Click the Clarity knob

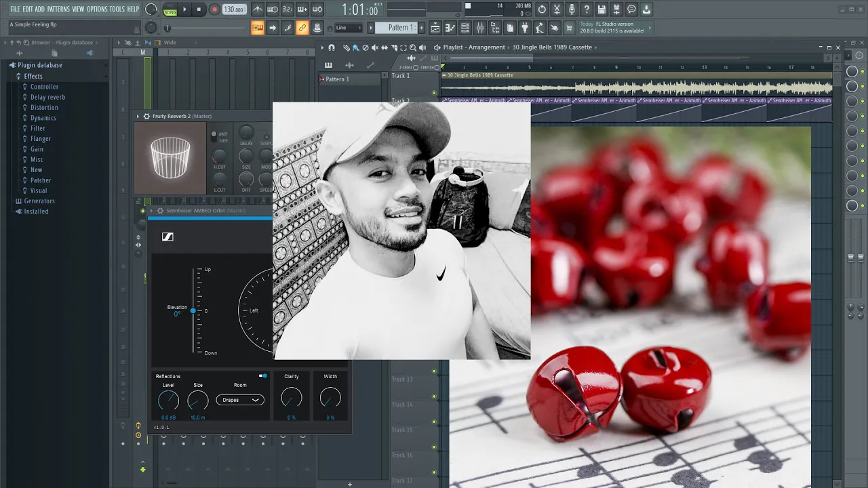coord(291,398)
